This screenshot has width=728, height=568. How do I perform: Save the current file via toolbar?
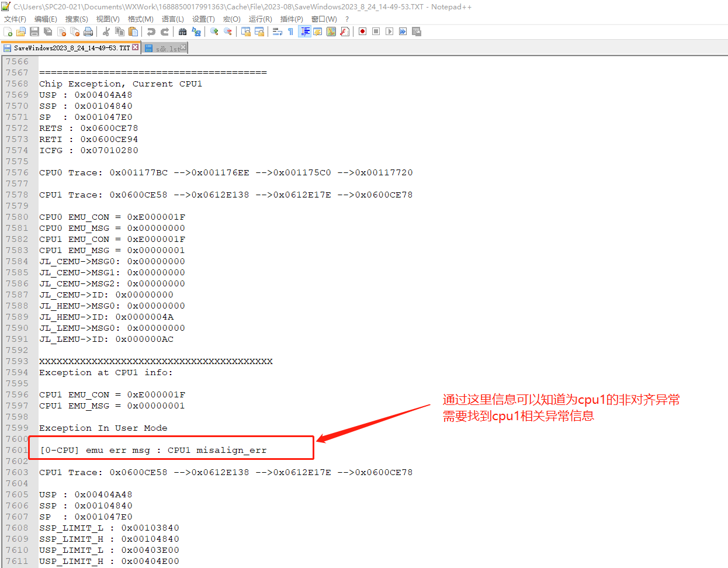pyautogui.click(x=34, y=32)
